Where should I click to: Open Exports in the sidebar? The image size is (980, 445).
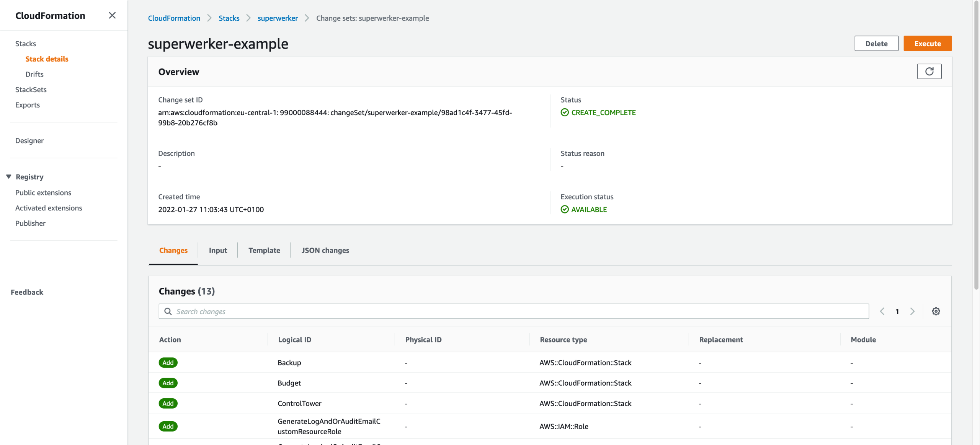coord(28,105)
